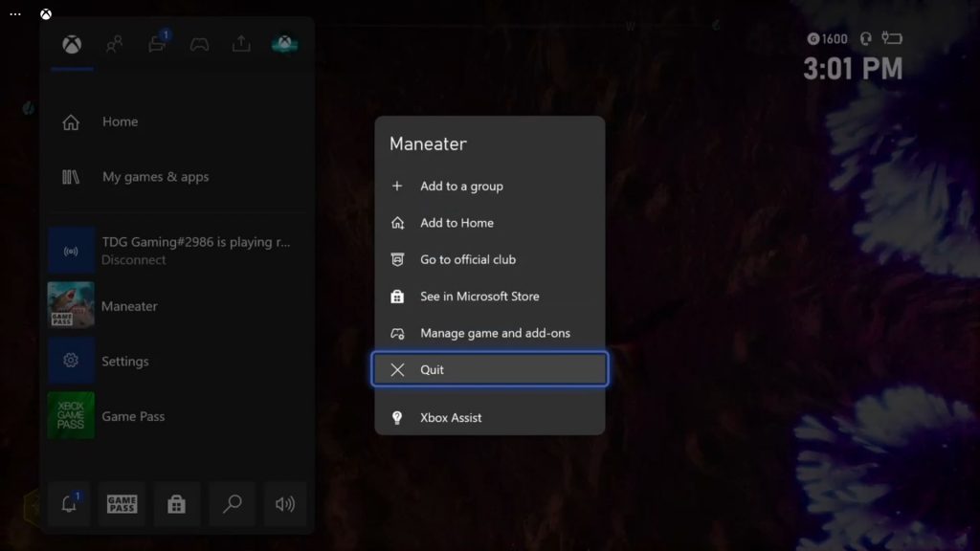980x551 pixels.
Task: Open Search with the magnifier icon
Action: [x=232, y=503]
